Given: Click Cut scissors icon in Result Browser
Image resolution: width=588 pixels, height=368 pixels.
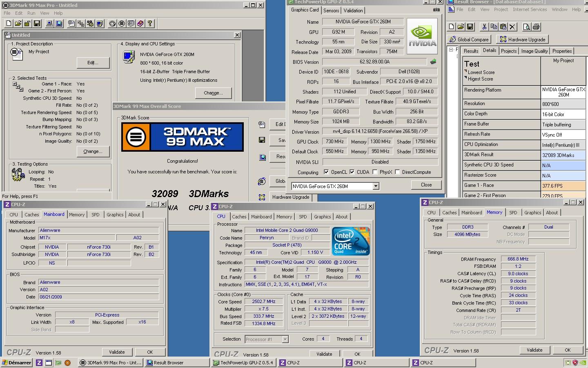Looking at the screenshot, I should (x=484, y=27).
